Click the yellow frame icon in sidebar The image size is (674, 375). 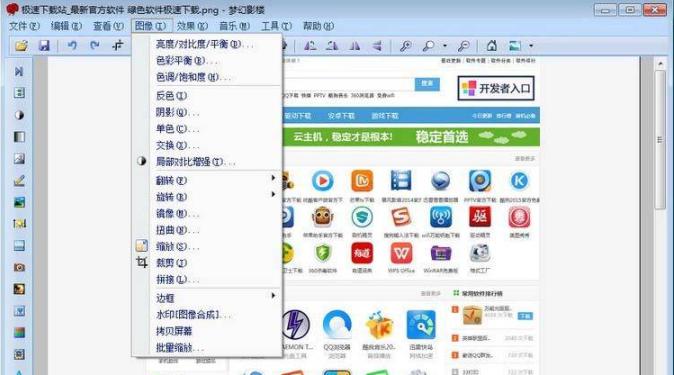[x=19, y=224]
